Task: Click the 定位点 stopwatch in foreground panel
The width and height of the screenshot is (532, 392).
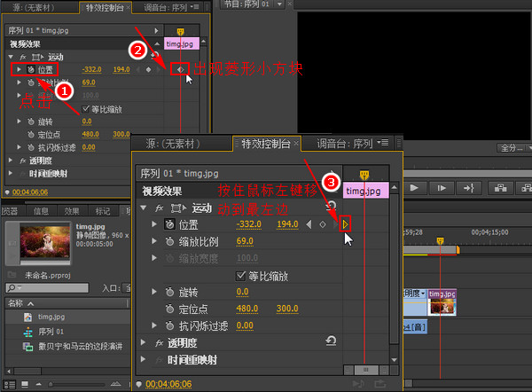Action: click(x=169, y=309)
